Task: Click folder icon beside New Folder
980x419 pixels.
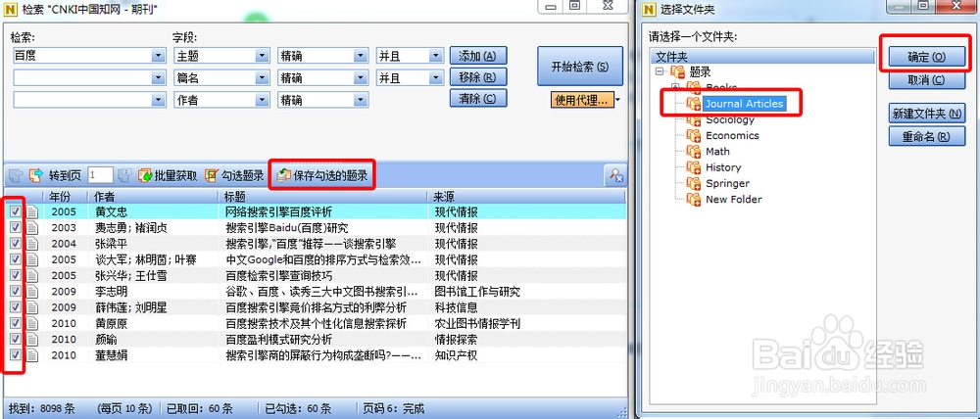Action: click(694, 199)
